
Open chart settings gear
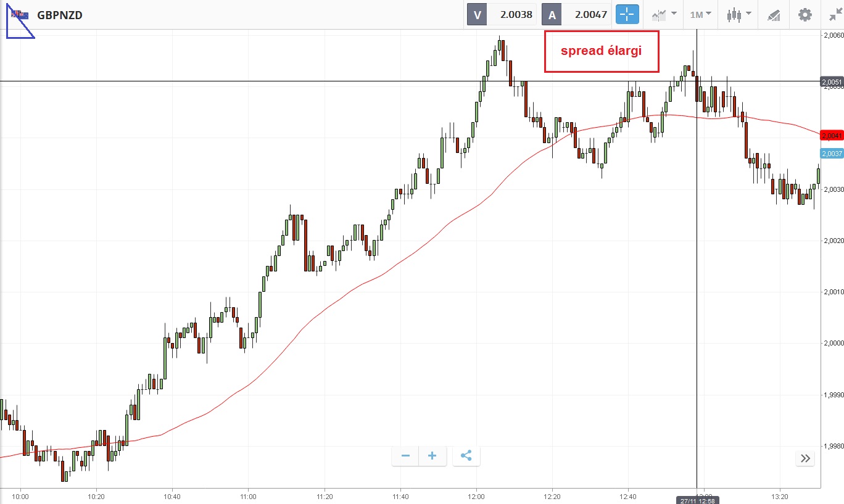[805, 14]
